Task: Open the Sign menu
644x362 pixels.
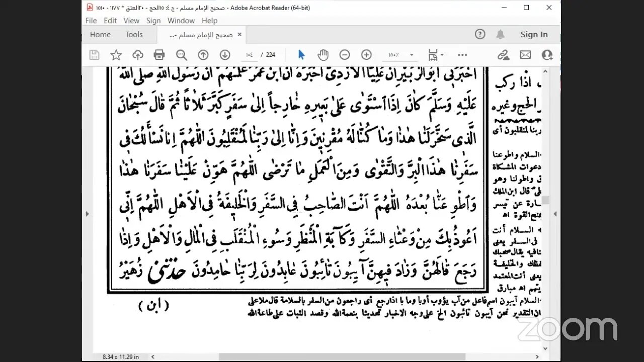Action: pyautogui.click(x=153, y=21)
